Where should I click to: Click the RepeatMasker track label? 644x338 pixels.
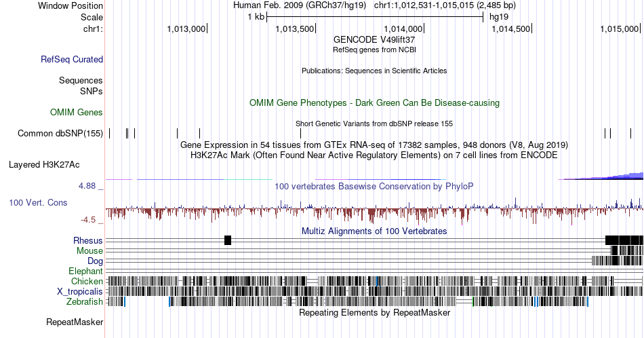pyautogui.click(x=75, y=322)
